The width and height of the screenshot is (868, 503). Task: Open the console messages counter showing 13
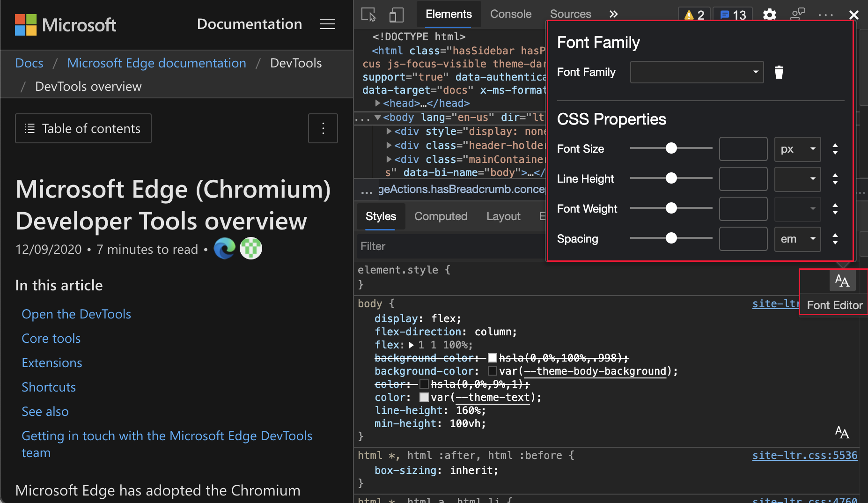click(x=732, y=14)
